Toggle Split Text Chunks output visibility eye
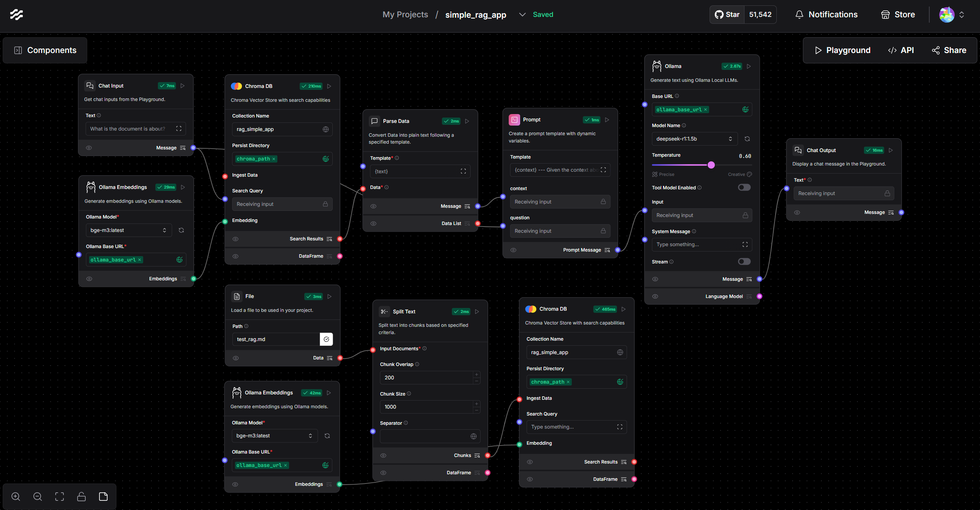The width and height of the screenshot is (980, 510). click(383, 455)
